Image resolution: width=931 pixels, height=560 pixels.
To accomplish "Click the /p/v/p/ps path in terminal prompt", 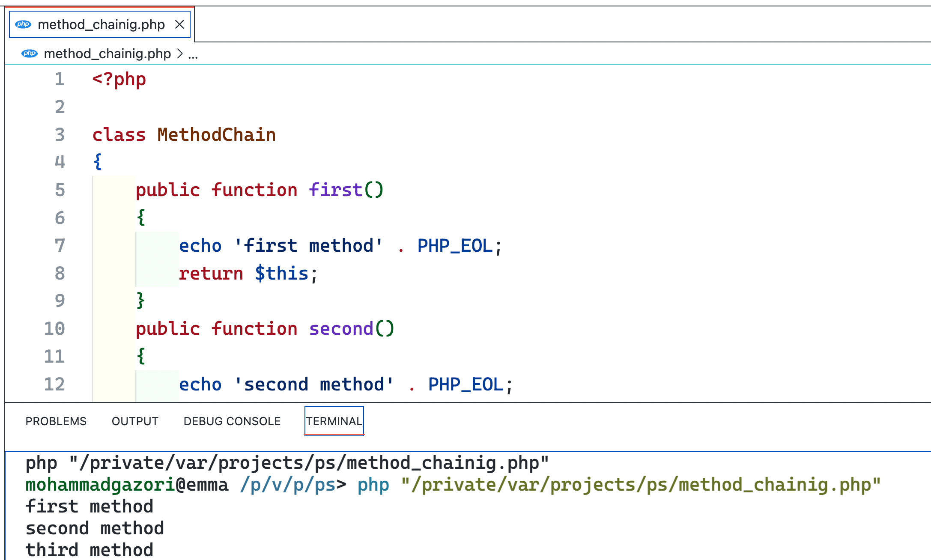I will point(287,485).
